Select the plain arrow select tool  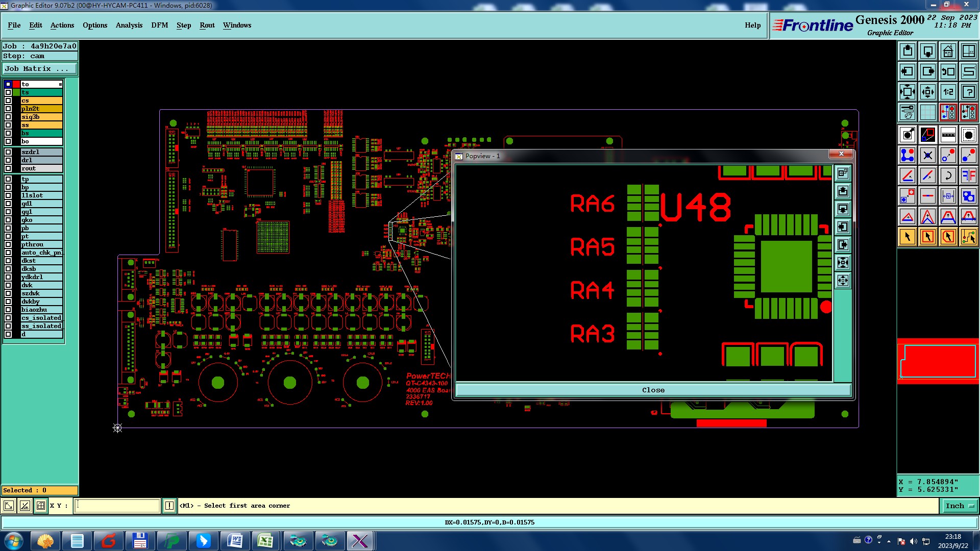tap(908, 237)
